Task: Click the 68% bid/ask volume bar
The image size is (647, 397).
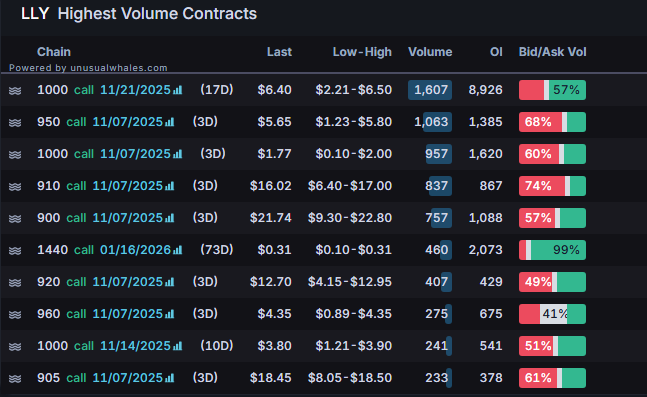Action: (x=552, y=122)
